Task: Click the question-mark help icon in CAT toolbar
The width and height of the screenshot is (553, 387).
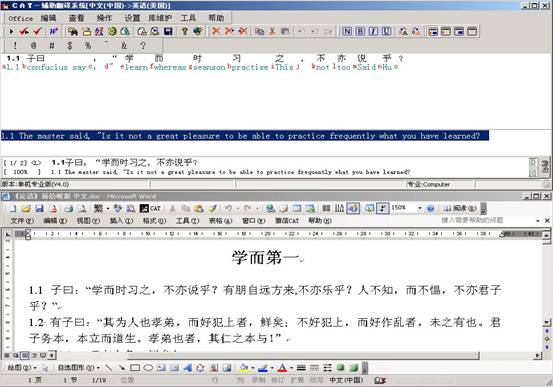Action: click(184, 31)
